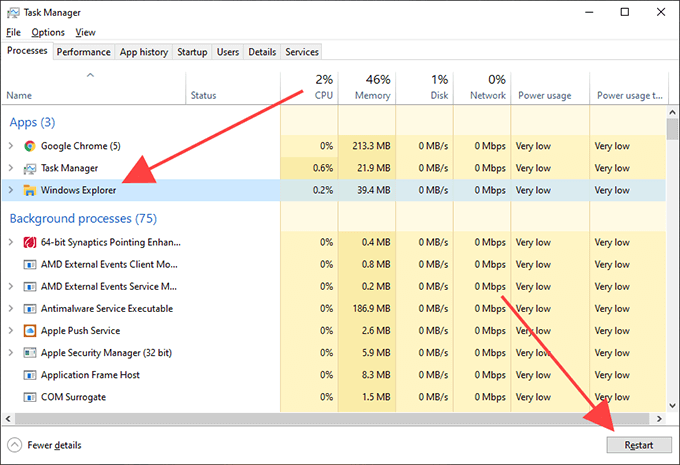Click the Task Manager process icon

pyautogui.click(x=30, y=168)
